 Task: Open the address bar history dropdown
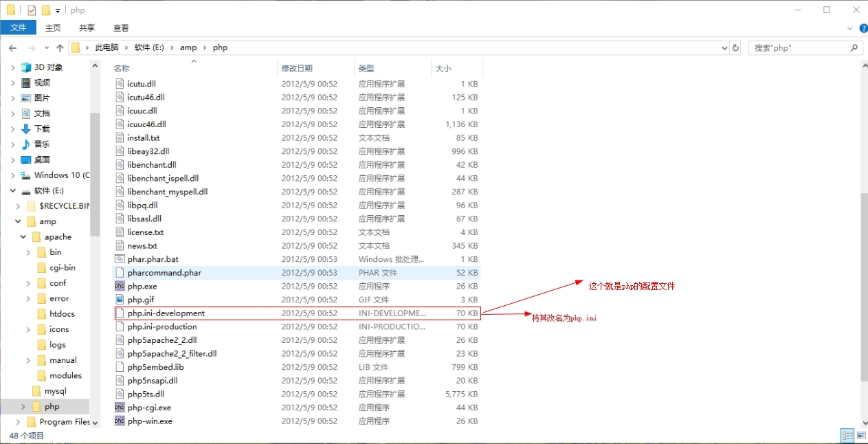pyautogui.click(x=724, y=48)
